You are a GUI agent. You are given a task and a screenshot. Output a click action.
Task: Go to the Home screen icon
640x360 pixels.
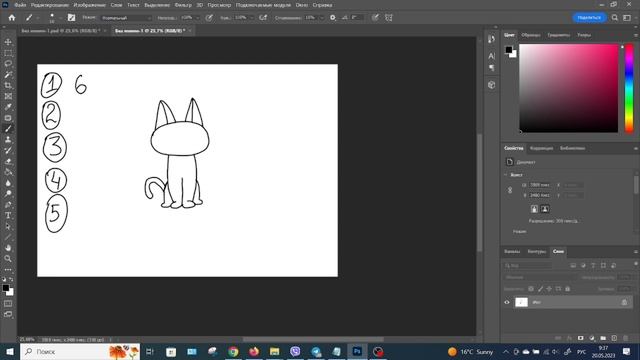[x=12, y=18]
